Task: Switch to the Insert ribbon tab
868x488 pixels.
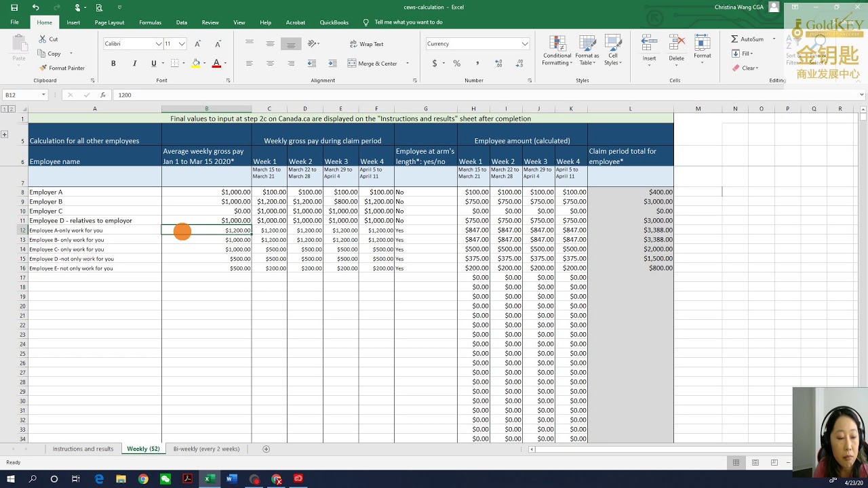Action: 73,22
